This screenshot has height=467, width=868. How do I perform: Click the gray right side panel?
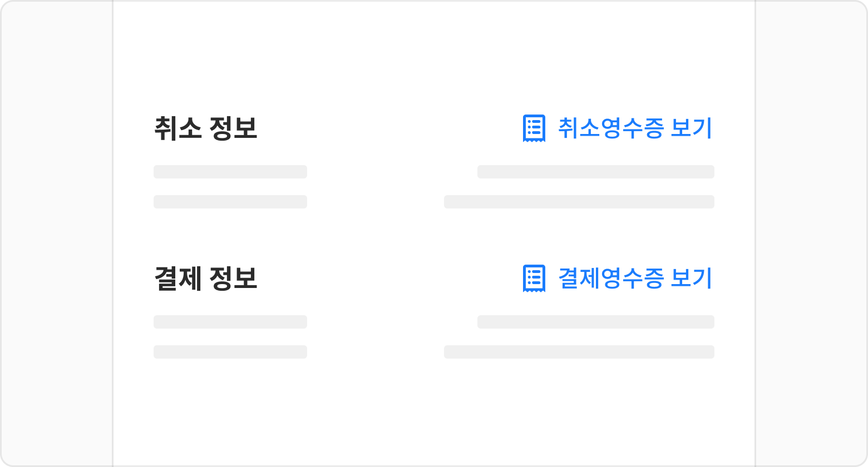(x=811, y=233)
